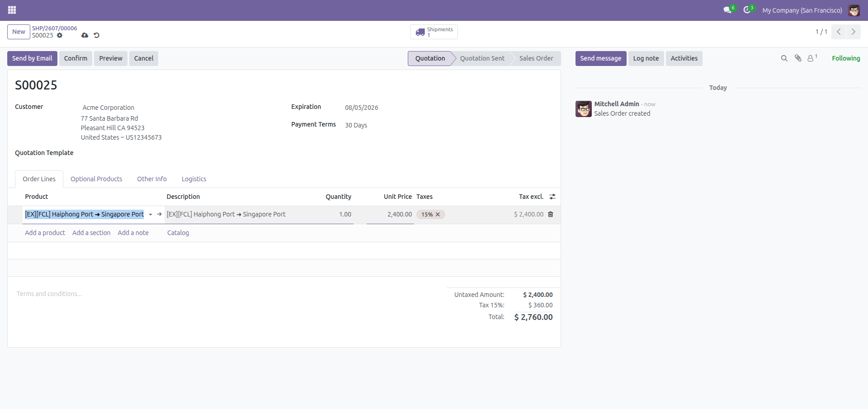Open Activities in chatter

point(684,58)
